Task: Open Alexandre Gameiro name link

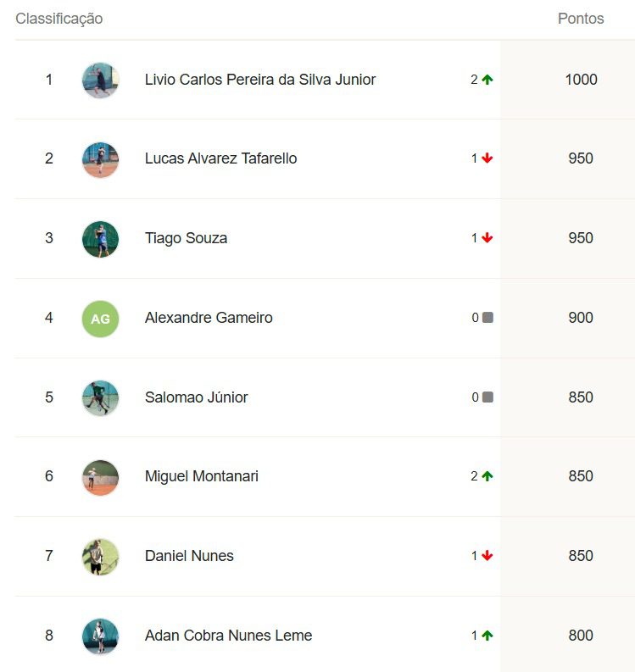Action: tap(209, 318)
